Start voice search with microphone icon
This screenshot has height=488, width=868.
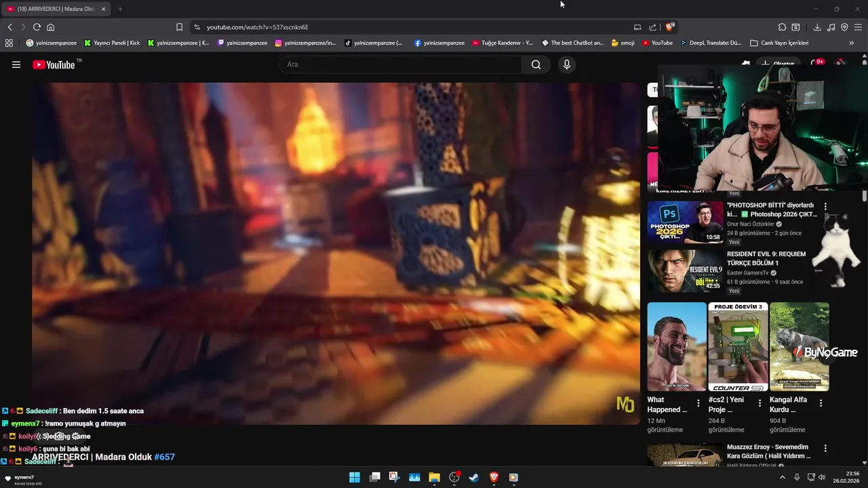point(567,64)
